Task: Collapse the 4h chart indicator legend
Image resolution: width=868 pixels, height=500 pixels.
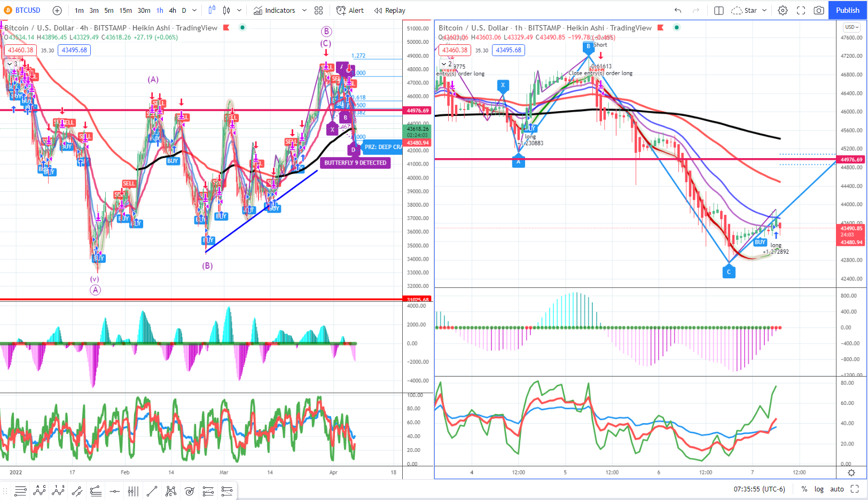Action: (x=12, y=64)
